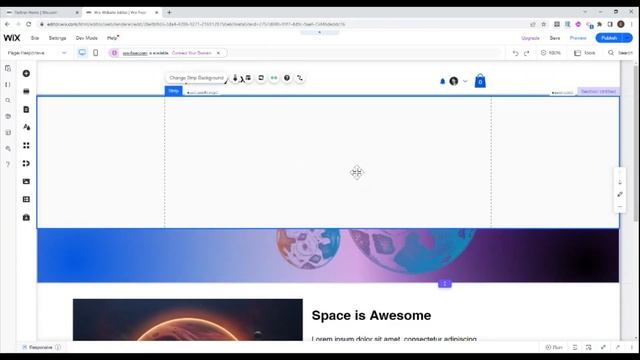Open the Site Design text-and-drop icon

point(26,127)
